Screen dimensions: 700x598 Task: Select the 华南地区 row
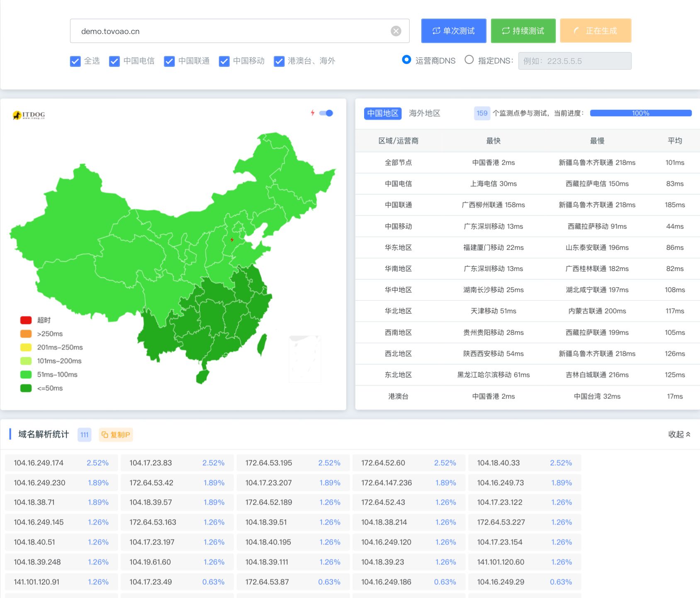point(527,269)
